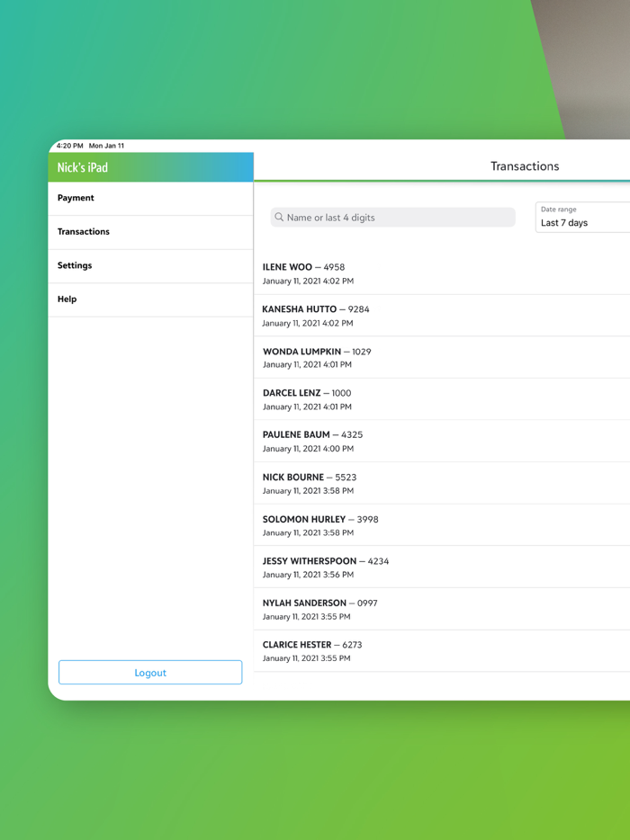This screenshot has width=630, height=840.
Task: Open CLARICE HESTER transaction 6273
Action: tap(442, 651)
